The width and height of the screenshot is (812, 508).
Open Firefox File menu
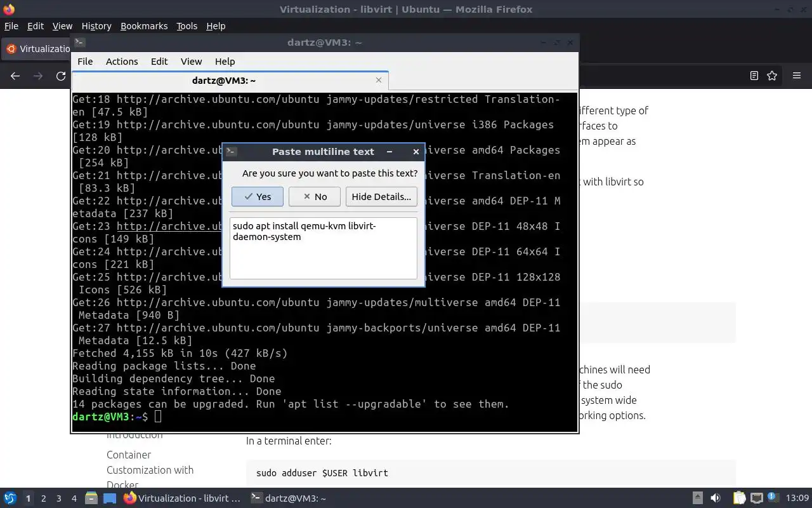(11, 26)
